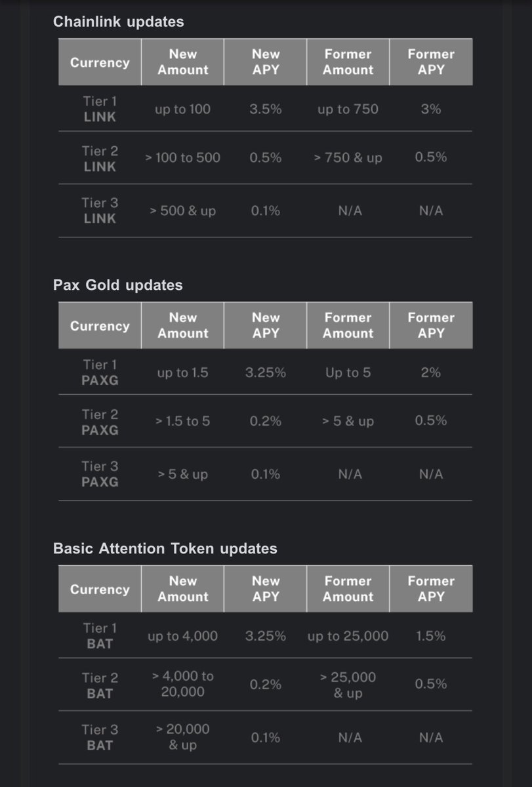Select the Tier 1 PAXG cell
Image resolution: width=532 pixels, height=787 pixels.
(100, 372)
